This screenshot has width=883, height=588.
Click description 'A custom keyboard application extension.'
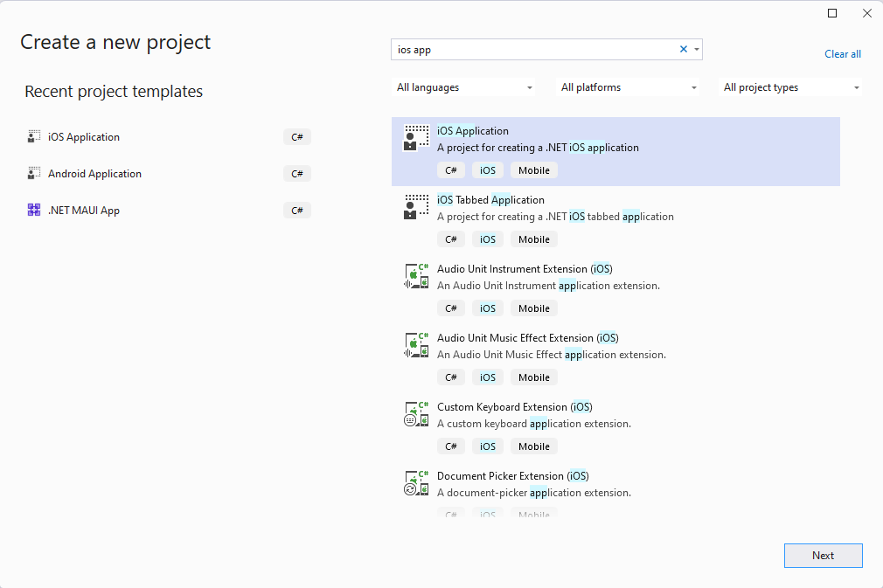[x=534, y=424]
